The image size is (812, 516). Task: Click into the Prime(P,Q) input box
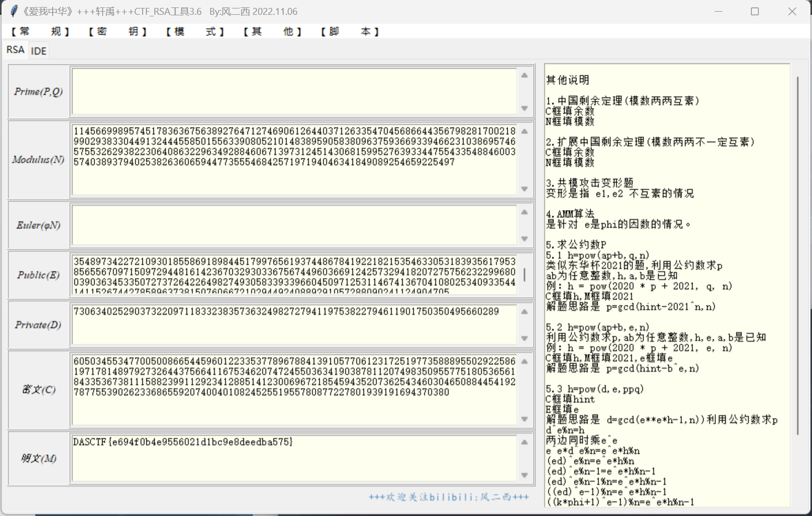pos(295,91)
